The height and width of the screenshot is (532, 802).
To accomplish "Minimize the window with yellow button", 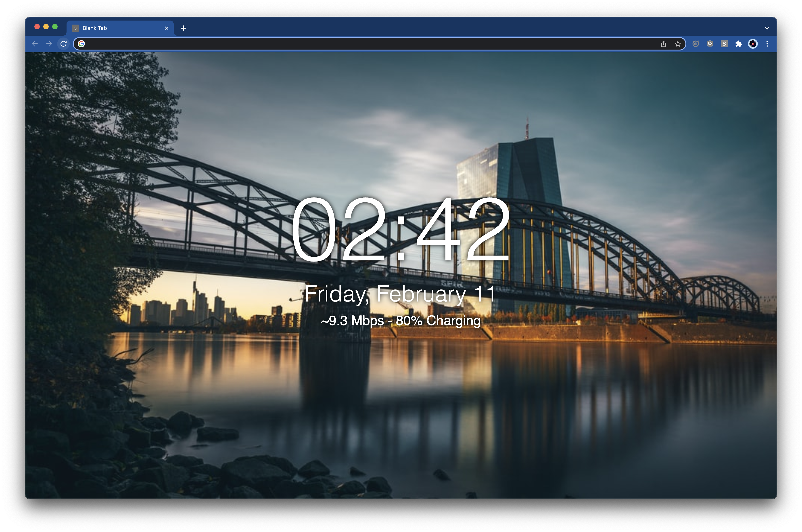I will point(46,27).
